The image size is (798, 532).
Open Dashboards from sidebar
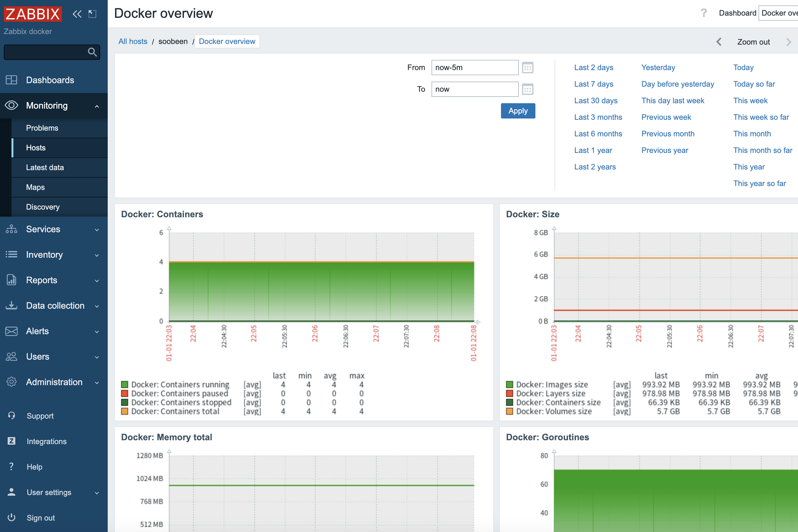[x=50, y=80]
